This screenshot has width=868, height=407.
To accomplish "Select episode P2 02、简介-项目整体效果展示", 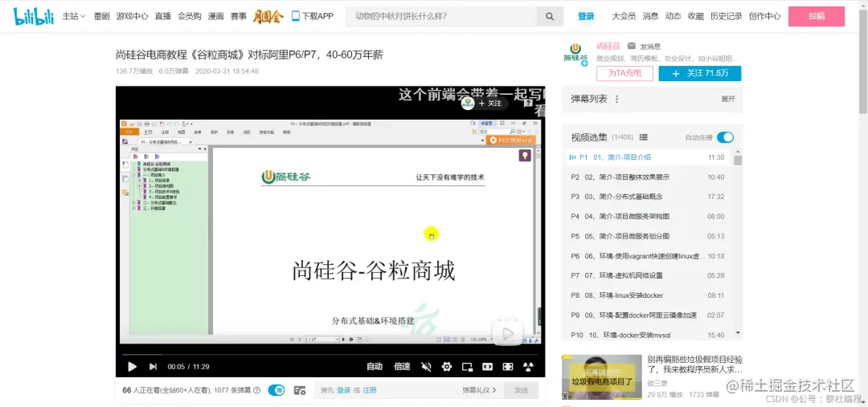I will (647, 177).
